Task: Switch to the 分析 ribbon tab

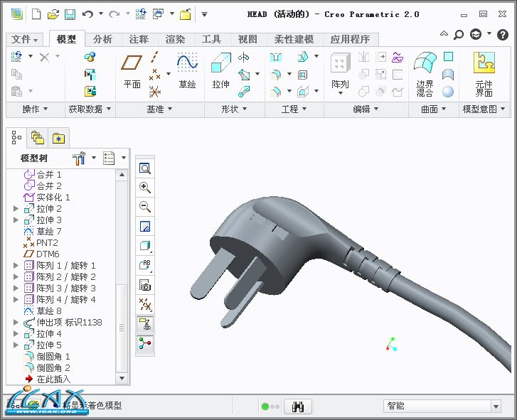Action: click(x=102, y=39)
